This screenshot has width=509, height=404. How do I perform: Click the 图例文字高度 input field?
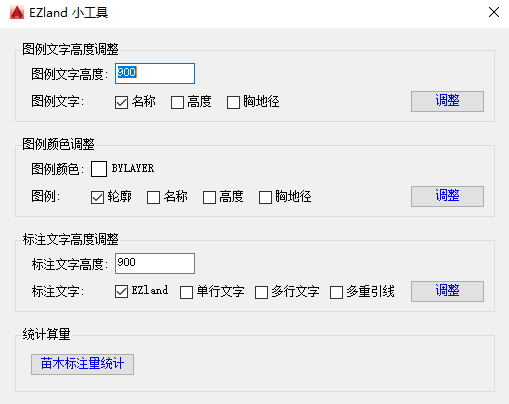(x=155, y=73)
